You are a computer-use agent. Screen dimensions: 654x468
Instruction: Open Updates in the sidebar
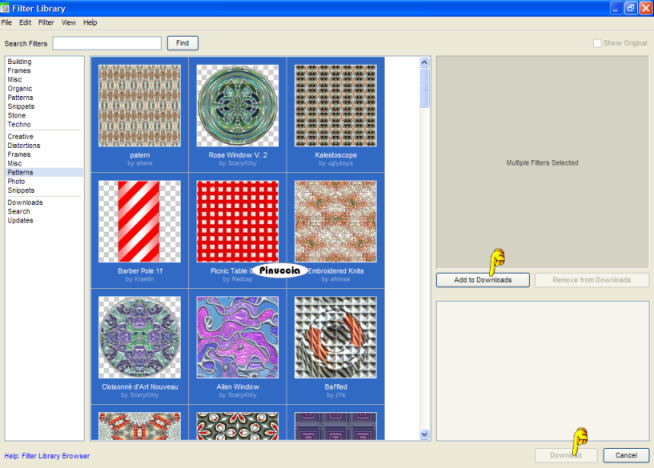[x=20, y=221]
